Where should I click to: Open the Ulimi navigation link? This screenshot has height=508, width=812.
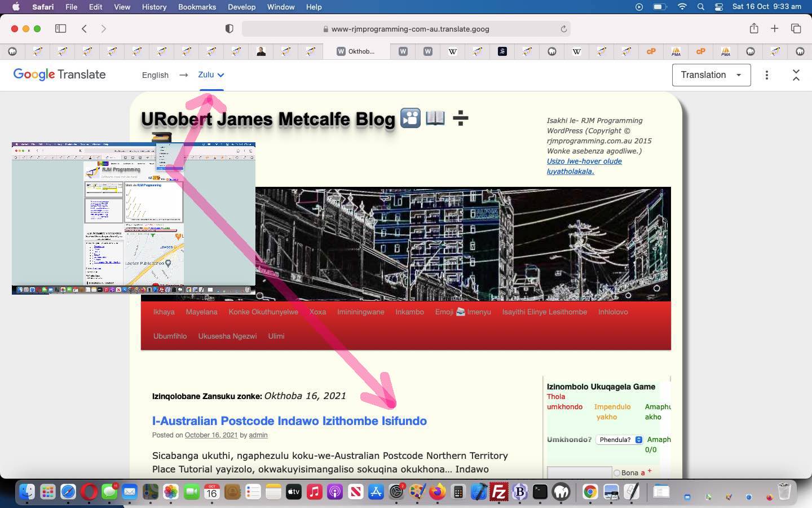click(276, 336)
